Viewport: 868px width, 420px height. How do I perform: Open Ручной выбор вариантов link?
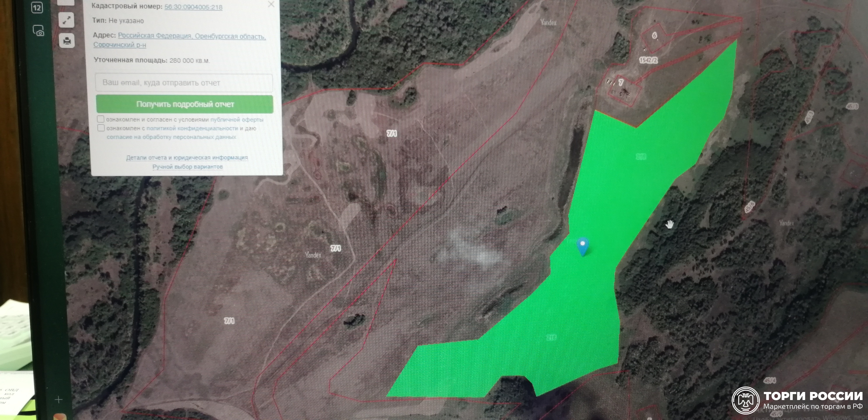(188, 166)
